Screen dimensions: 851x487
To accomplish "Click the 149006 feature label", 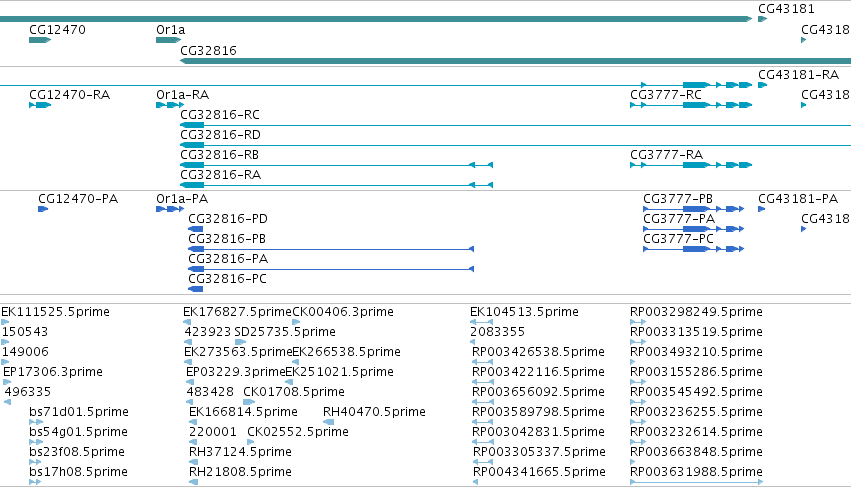I will tap(26, 352).
